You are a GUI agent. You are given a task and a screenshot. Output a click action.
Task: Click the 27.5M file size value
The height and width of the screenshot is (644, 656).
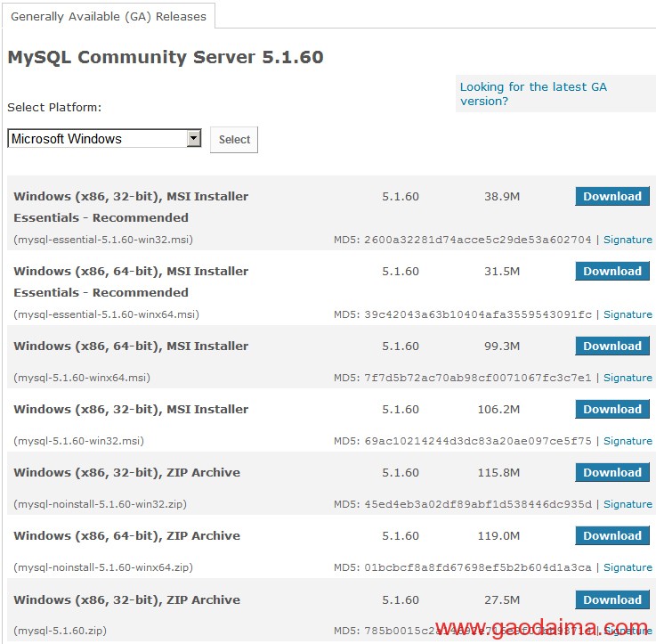[502, 600]
